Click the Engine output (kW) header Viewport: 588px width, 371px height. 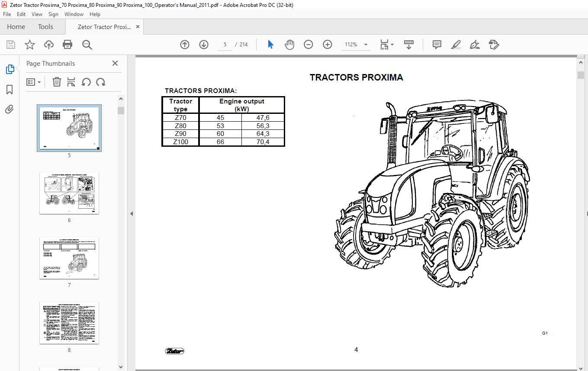[242, 105]
